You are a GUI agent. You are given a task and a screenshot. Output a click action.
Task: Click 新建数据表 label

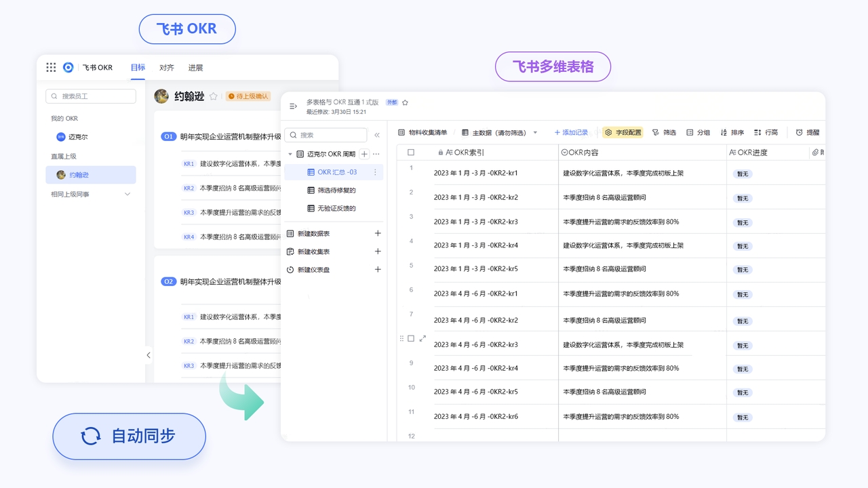[313, 233]
